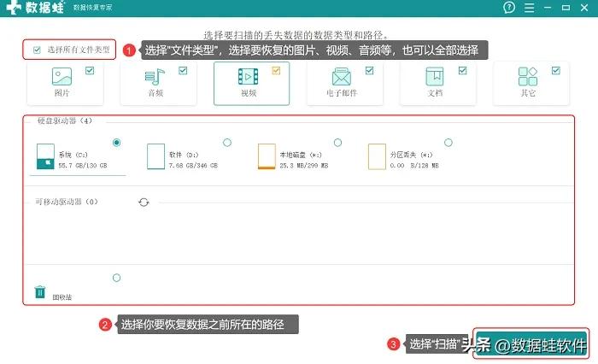Uncheck the 视频 file type checkbox
Screen dimensions: 598x364
click(276, 71)
